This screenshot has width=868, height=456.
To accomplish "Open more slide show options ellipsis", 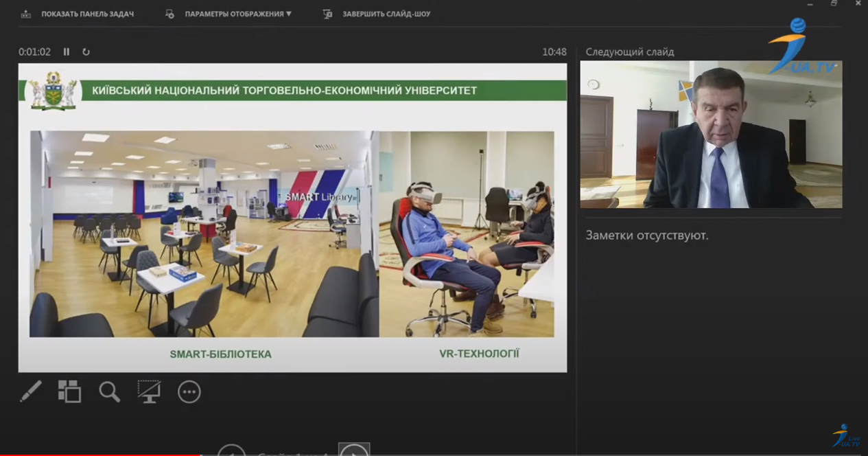I will (189, 391).
